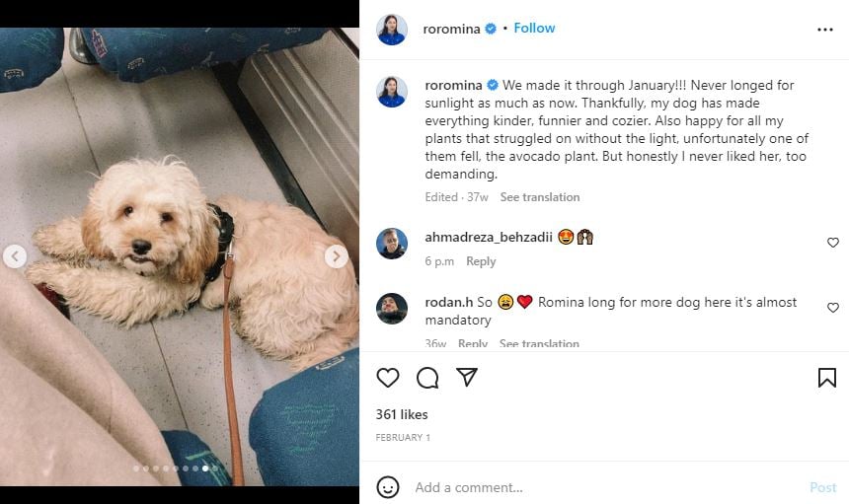This screenshot has height=504, width=849.
Task: View ahmadreza_behzadii's profile avatar
Action: [x=392, y=243]
